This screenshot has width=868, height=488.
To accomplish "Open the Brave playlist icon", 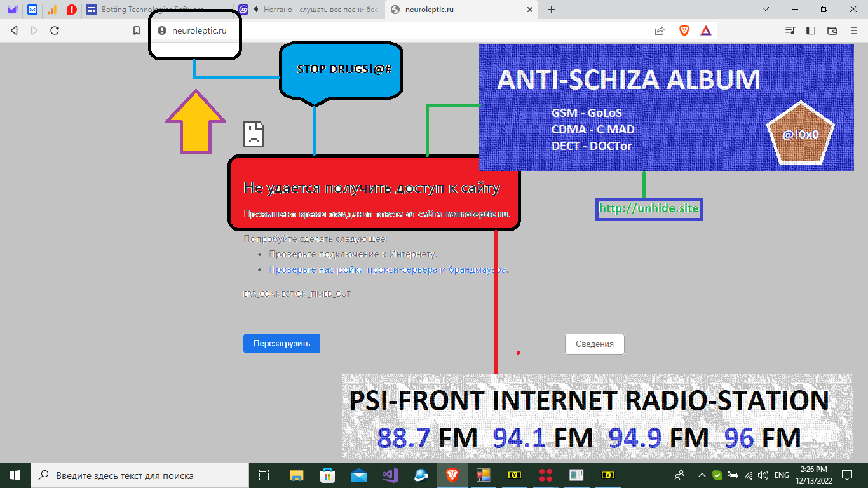I will tap(790, 30).
